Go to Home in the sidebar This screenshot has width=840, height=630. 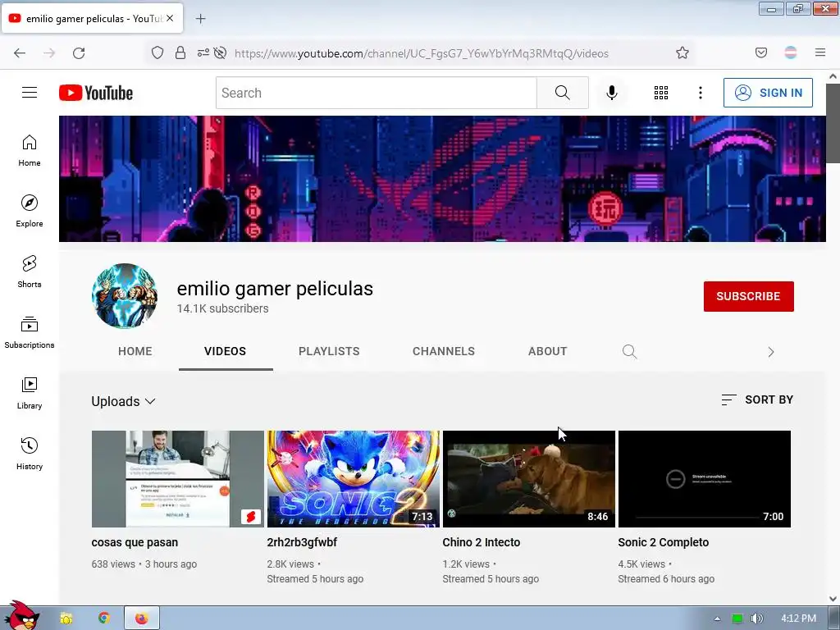click(x=30, y=151)
